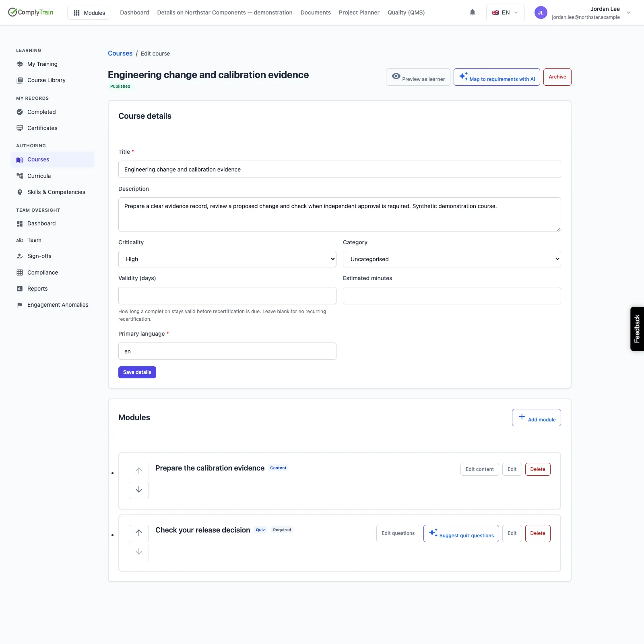Click the Course Library icon in sidebar
644x644 pixels.
[20, 80]
